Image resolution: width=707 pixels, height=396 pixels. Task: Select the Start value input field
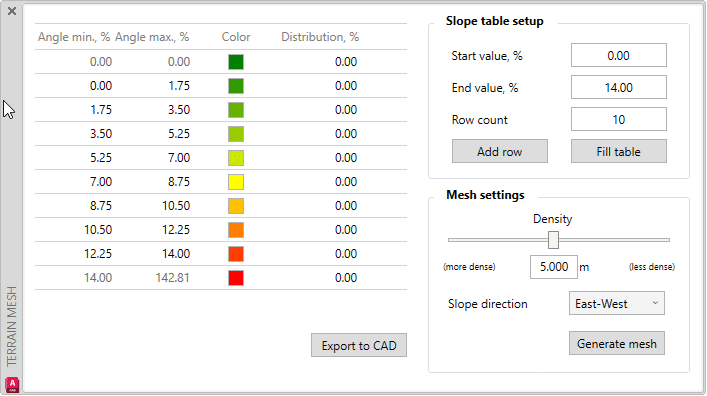pyautogui.click(x=619, y=55)
